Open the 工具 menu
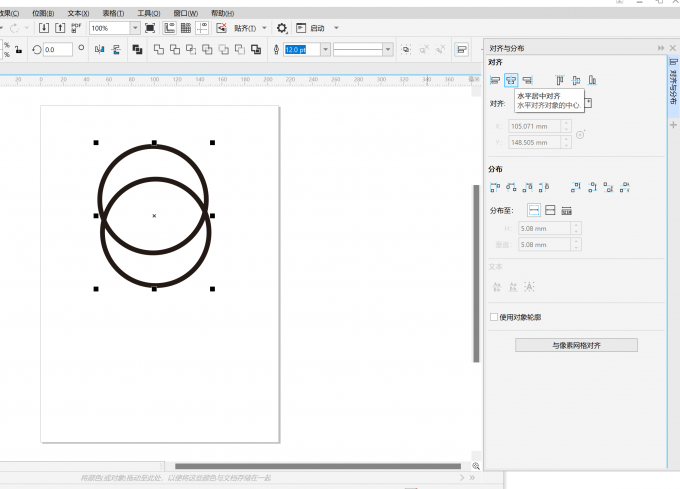 tap(148, 13)
